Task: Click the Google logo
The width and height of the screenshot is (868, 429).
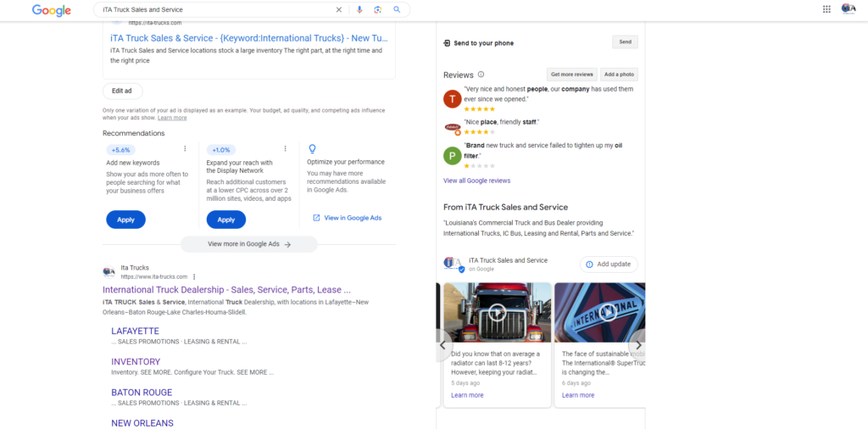Action: tap(52, 10)
